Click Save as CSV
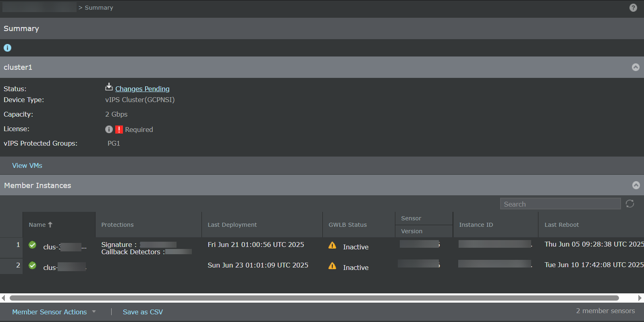Image resolution: width=644 pixels, height=322 pixels. pyautogui.click(x=143, y=312)
